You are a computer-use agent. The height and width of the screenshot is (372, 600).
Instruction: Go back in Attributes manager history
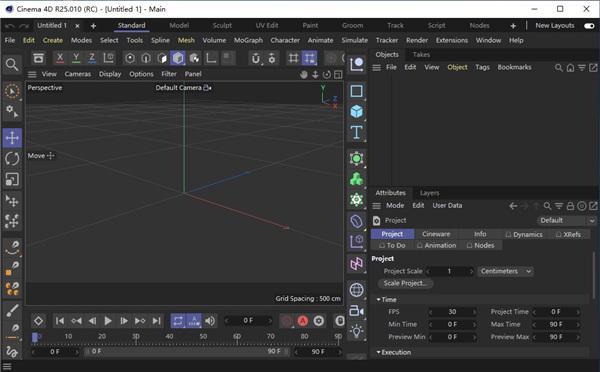coord(513,206)
